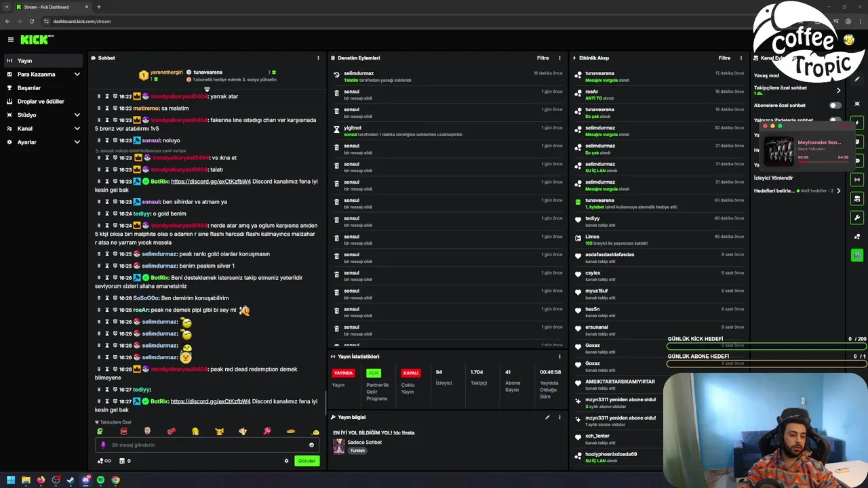Screen dimensions: 868x488
Task: Open the Etkinlik Akışı Filtre dropdown
Action: (724, 58)
